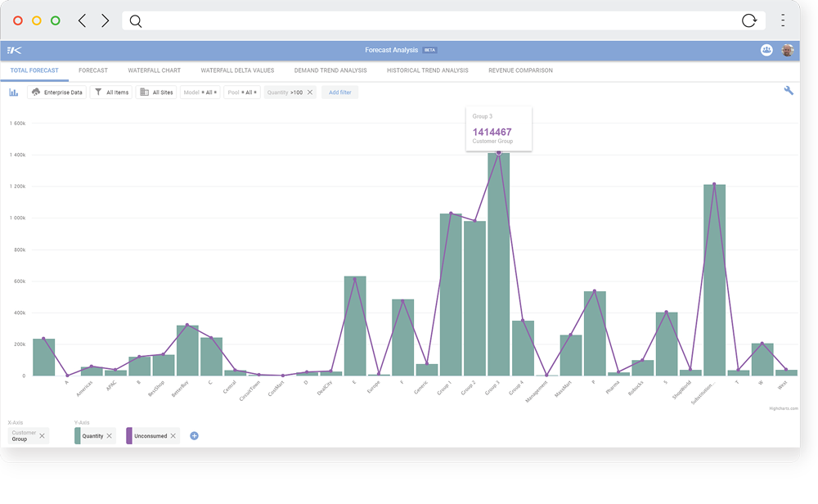Click the green Quantity color swatch
Viewport: 818px width, 504px height.
coord(79,435)
